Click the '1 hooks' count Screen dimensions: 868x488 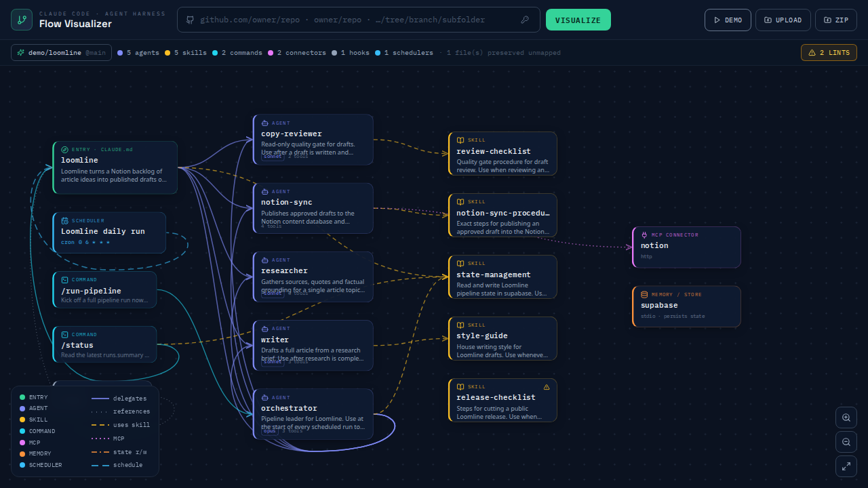[351, 53]
